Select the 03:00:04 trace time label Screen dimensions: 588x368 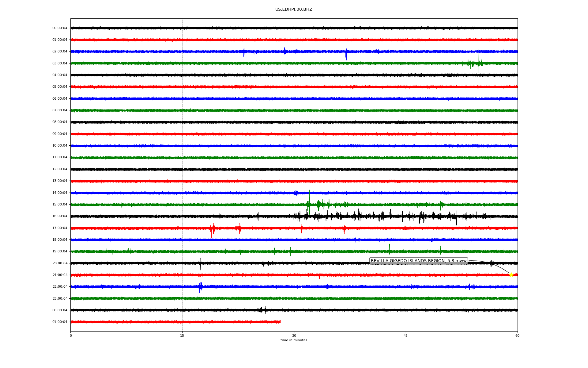pyautogui.click(x=60, y=63)
